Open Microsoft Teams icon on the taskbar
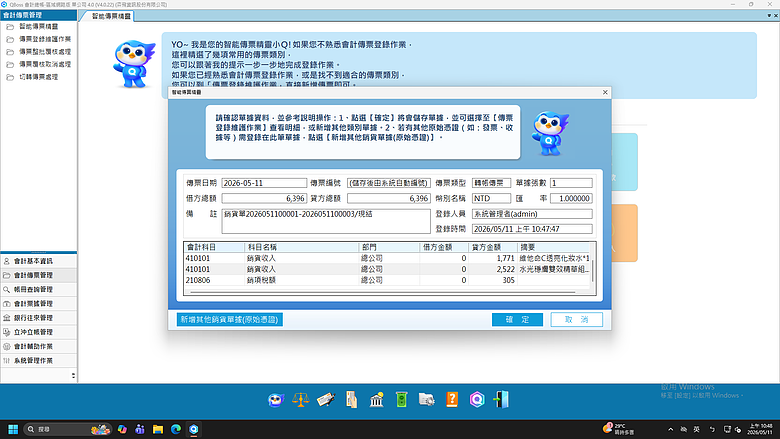 [140, 429]
